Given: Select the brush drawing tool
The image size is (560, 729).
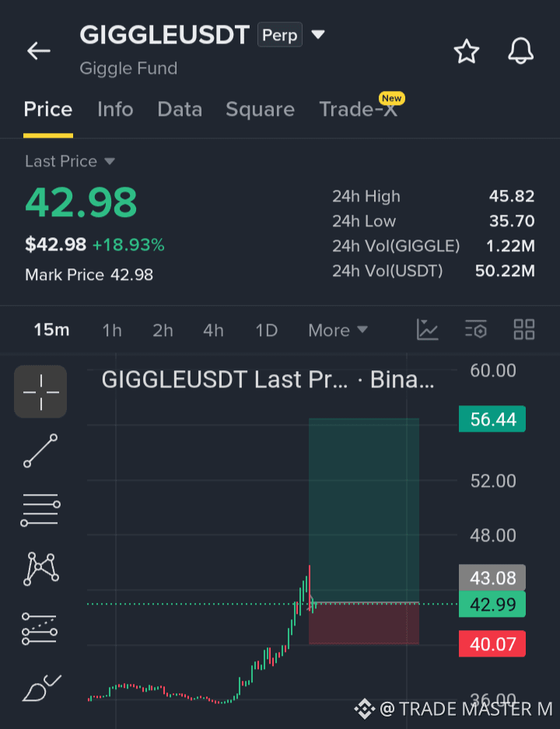Looking at the screenshot, I should [x=41, y=688].
